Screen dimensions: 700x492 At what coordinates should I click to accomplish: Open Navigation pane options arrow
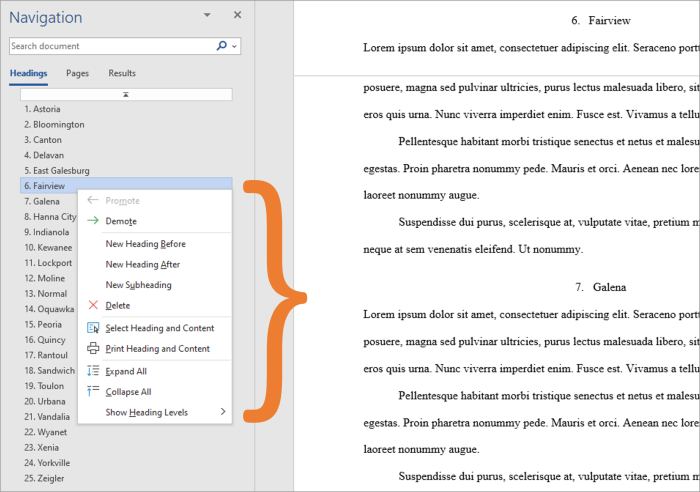(x=207, y=15)
